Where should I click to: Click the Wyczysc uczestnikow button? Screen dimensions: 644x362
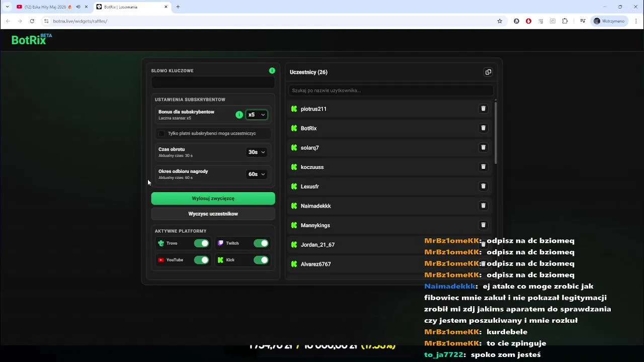click(213, 214)
